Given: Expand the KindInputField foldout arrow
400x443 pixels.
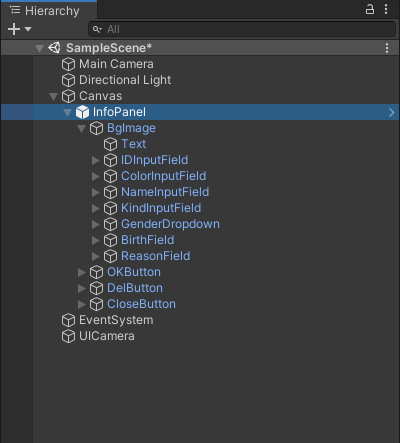Looking at the screenshot, I should tap(96, 208).
